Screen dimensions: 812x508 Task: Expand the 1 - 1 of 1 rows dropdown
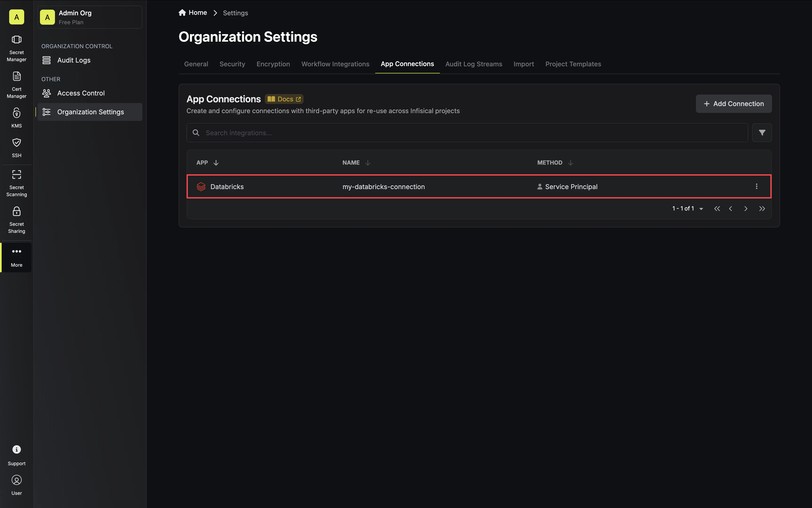click(687, 209)
